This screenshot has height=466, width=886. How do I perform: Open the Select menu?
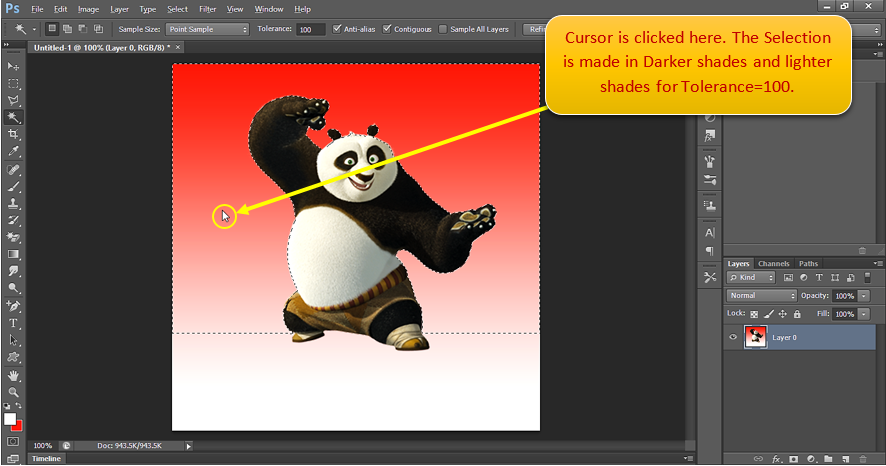[177, 9]
